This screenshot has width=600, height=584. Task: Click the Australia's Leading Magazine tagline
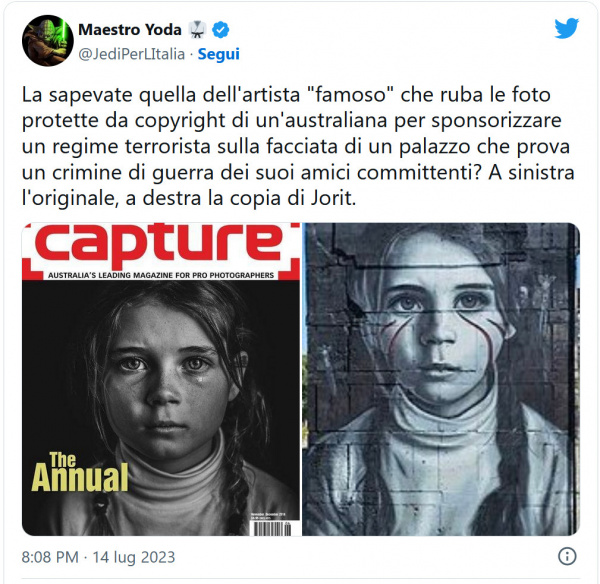[161, 275]
